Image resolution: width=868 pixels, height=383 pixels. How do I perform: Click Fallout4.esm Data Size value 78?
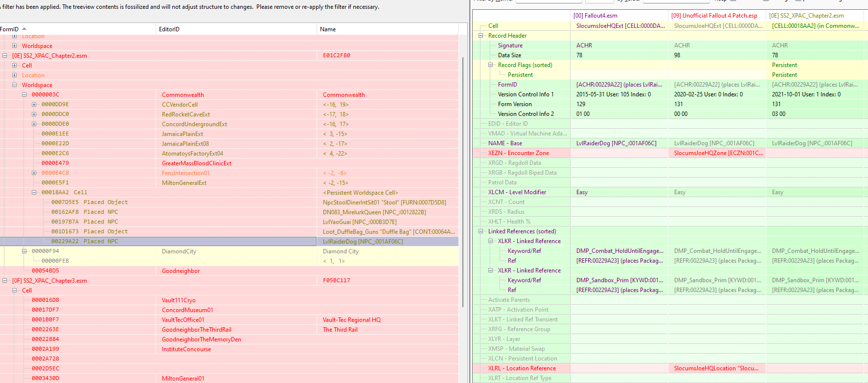pos(579,55)
